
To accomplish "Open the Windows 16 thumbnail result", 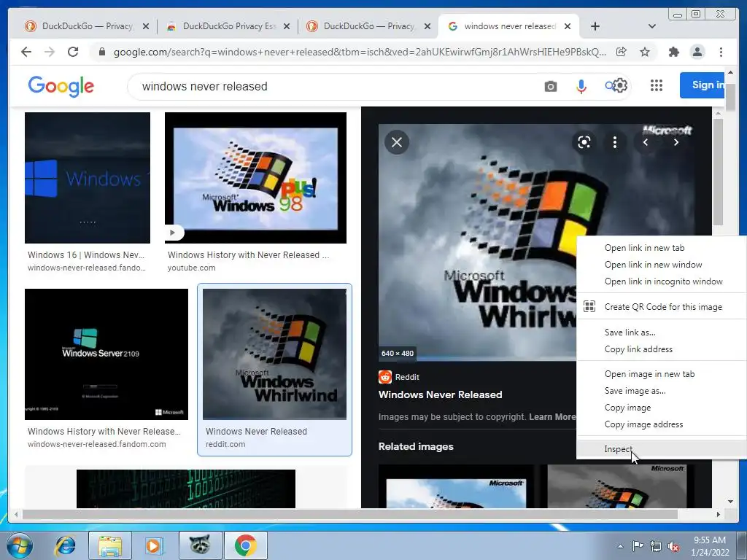I will pyautogui.click(x=88, y=178).
